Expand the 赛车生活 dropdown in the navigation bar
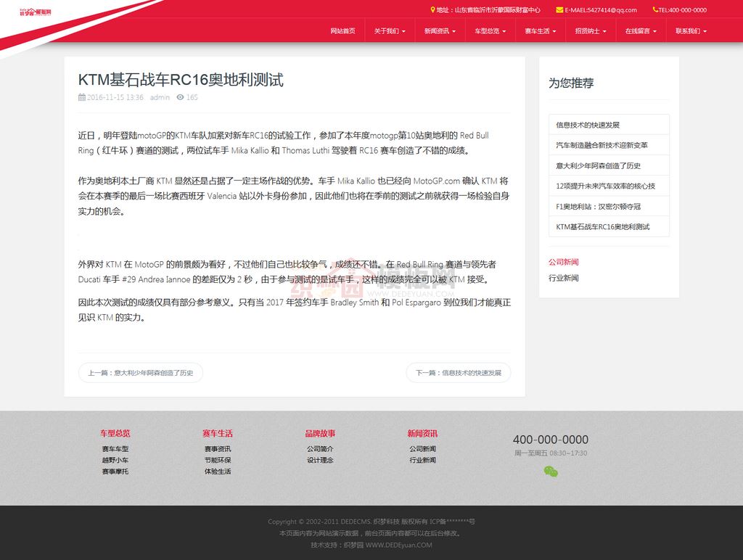Screen dimensions: 743x560 tap(540, 30)
